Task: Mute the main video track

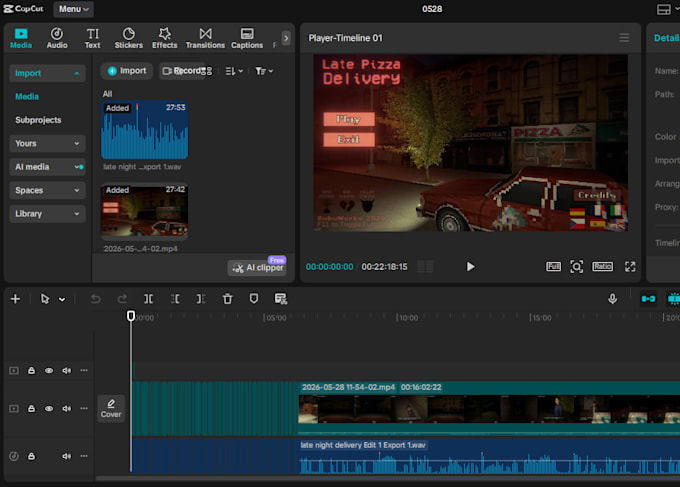Action: (66, 409)
